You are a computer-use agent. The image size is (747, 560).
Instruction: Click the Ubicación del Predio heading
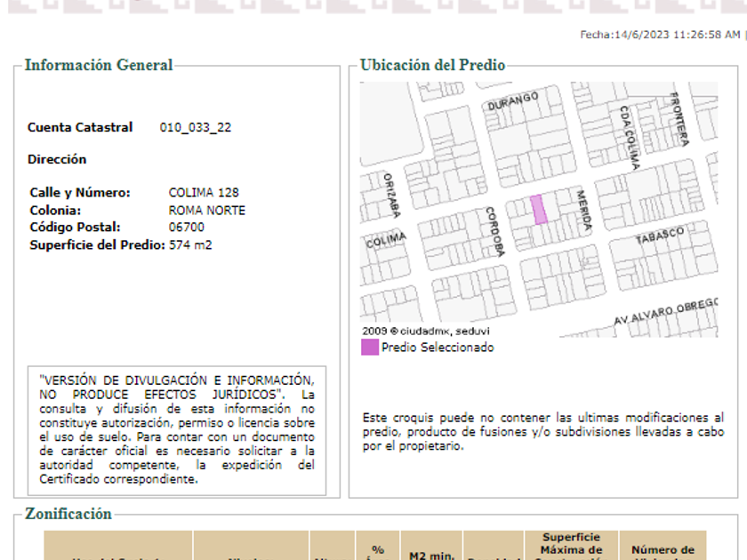click(432, 65)
